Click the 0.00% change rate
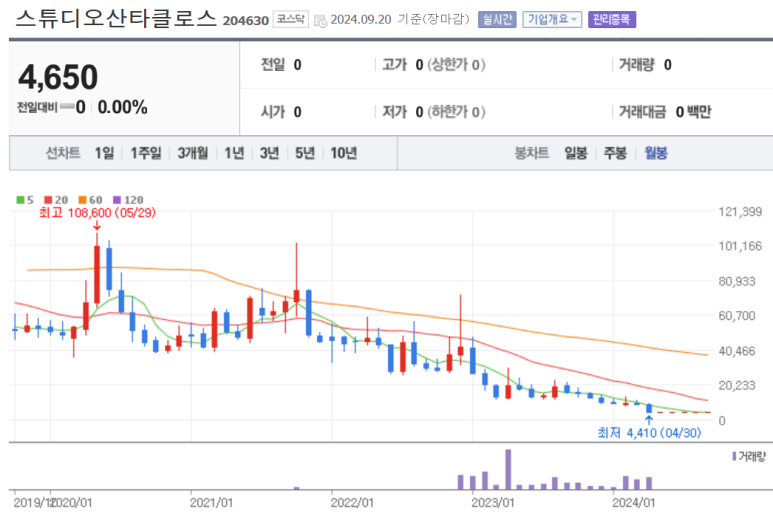 tap(123, 107)
